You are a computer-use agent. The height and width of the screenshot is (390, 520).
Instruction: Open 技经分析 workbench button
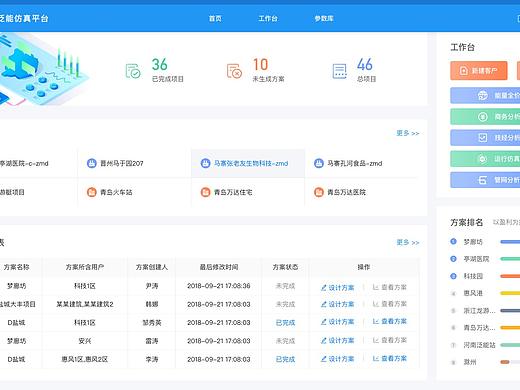(x=485, y=138)
